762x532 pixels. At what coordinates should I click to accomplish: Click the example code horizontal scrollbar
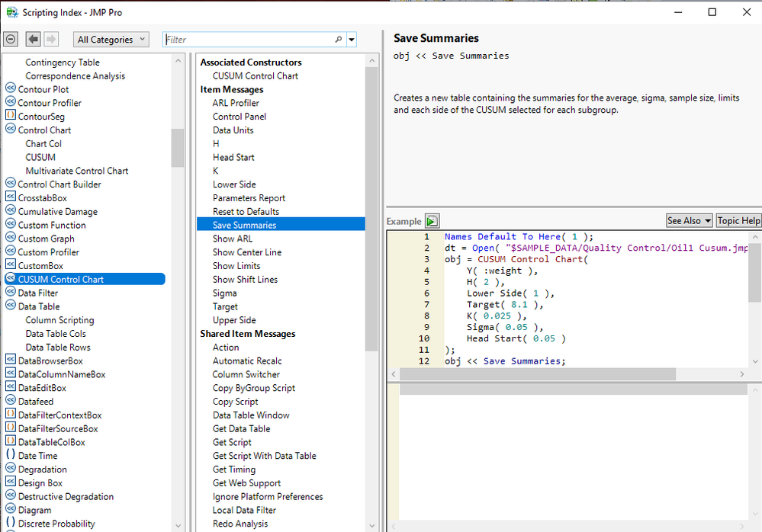538,373
